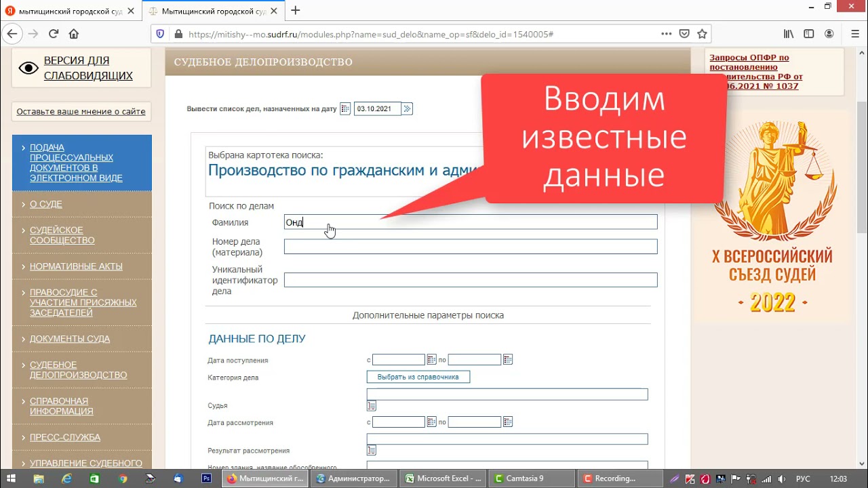Click Дата рассмотрения 'с' date field
Screen dimensions: 868x488
coord(399,422)
